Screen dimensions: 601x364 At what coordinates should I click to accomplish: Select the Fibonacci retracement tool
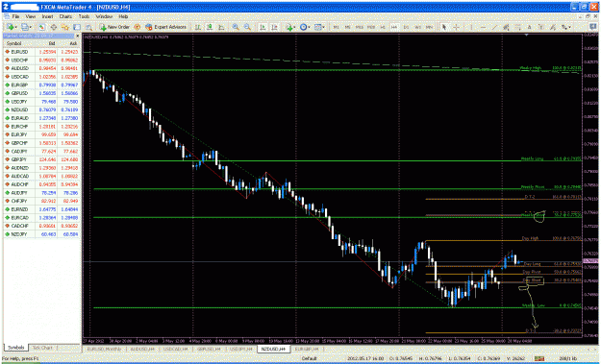point(517,27)
